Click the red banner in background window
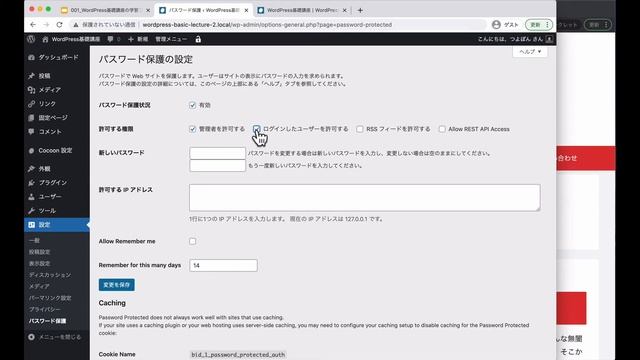The image size is (640, 360). (x=586, y=158)
